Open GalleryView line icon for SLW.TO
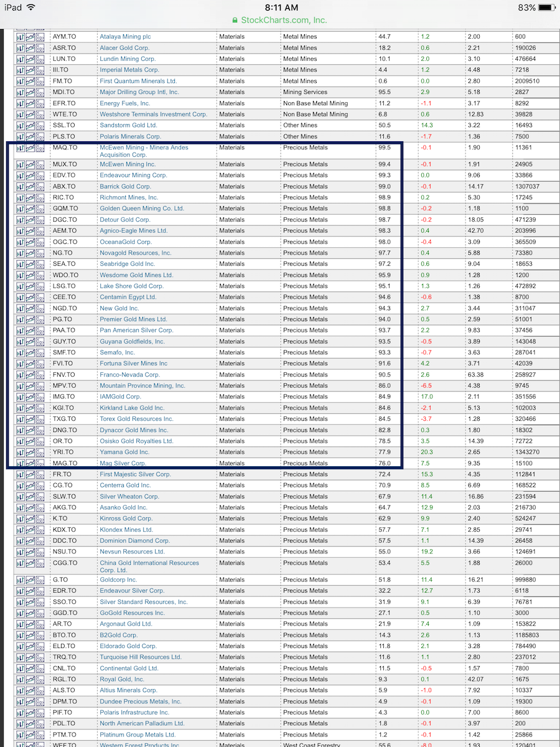Image resolution: width=560 pixels, height=747 pixels. [30, 496]
